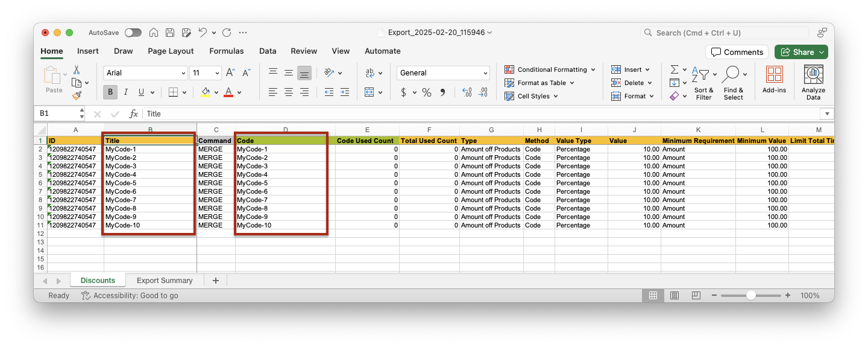Click the Insert Function fx icon
This screenshot has height=347, width=868.
pos(134,113)
